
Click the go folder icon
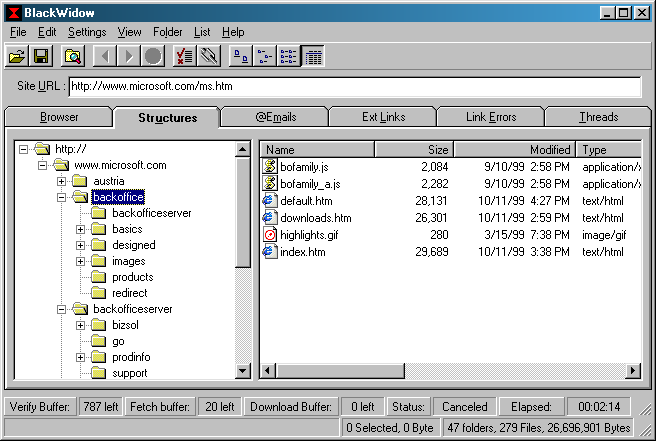coord(99,341)
